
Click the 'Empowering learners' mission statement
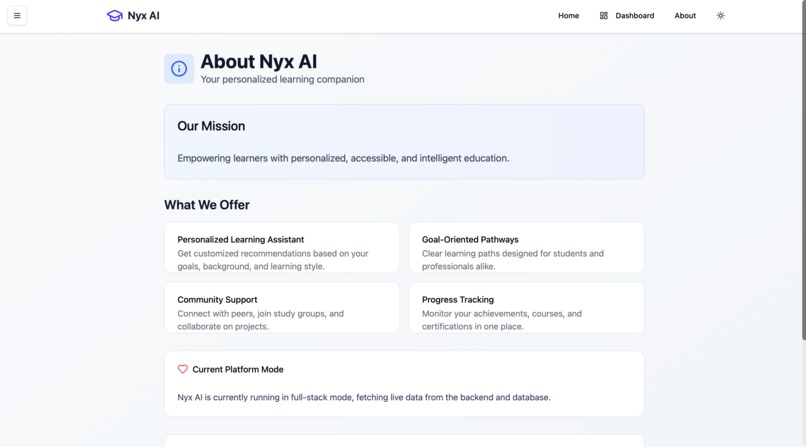[x=343, y=158]
